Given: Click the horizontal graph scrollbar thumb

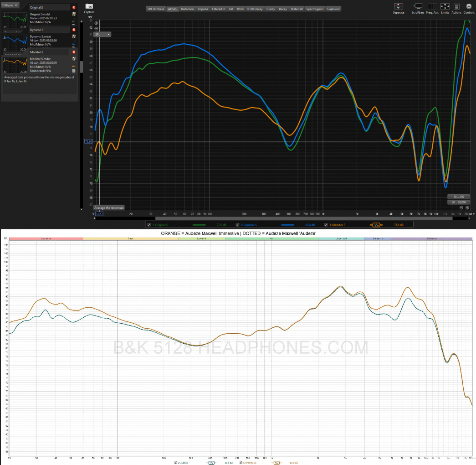Looking at the screenshot, I should (303, 218).
